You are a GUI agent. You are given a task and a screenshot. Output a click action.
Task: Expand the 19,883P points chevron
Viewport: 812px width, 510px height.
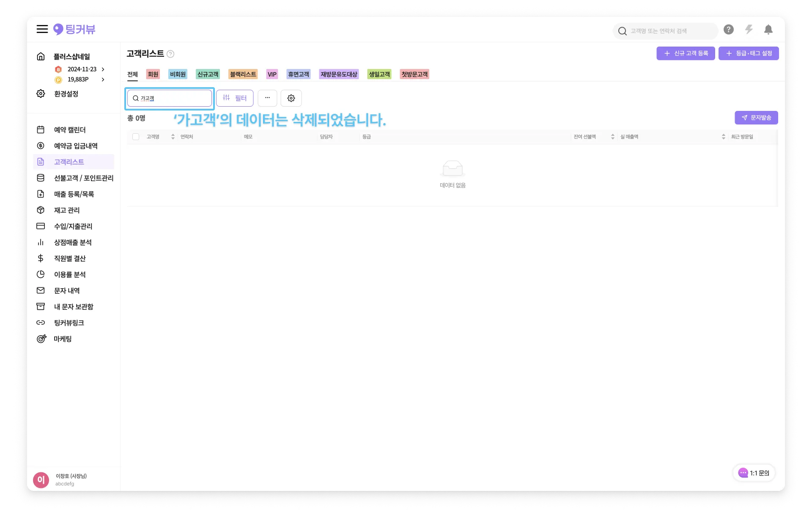103,80
